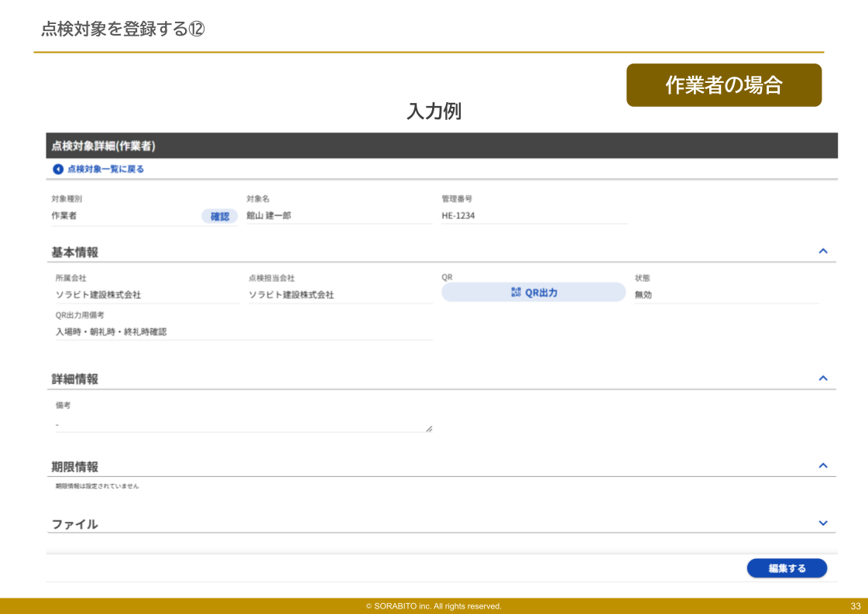Collapse the 期限情報 section chevron
The width and height of the screenshot is (868, 614).
click(x=823, y=465)
